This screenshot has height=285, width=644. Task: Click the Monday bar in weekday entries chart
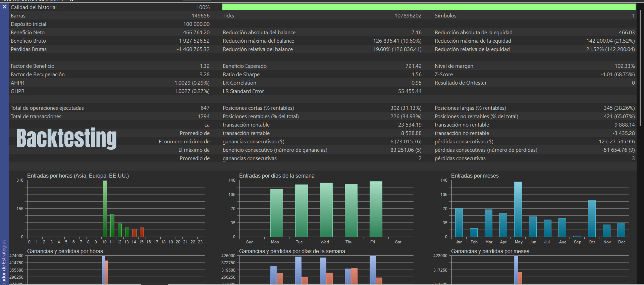(x=276, y=213)
